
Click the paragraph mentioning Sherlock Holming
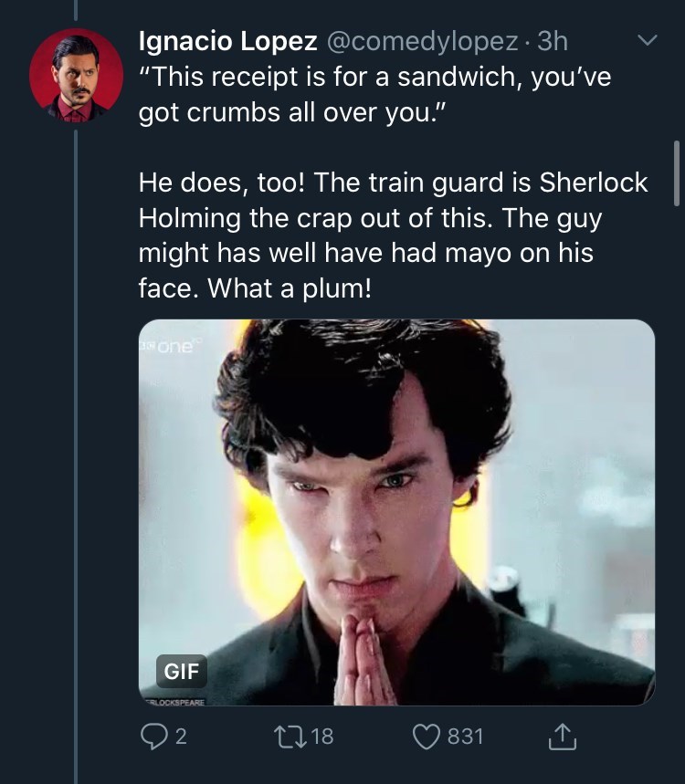(393, 235)
